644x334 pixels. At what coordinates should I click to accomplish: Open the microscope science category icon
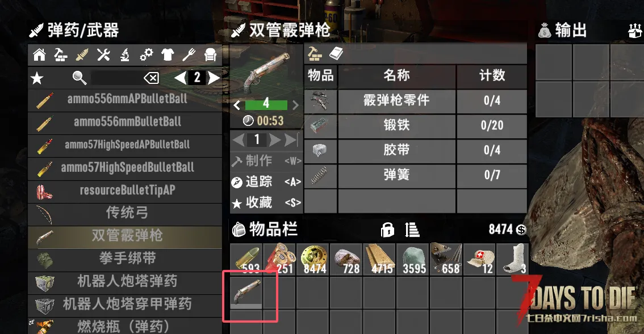124,55
